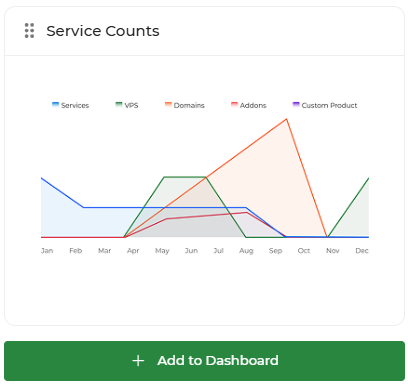The width and height of the screenshot is (408, 385).
Task: Click the Jan axis label
Action: tap(47, 251)
